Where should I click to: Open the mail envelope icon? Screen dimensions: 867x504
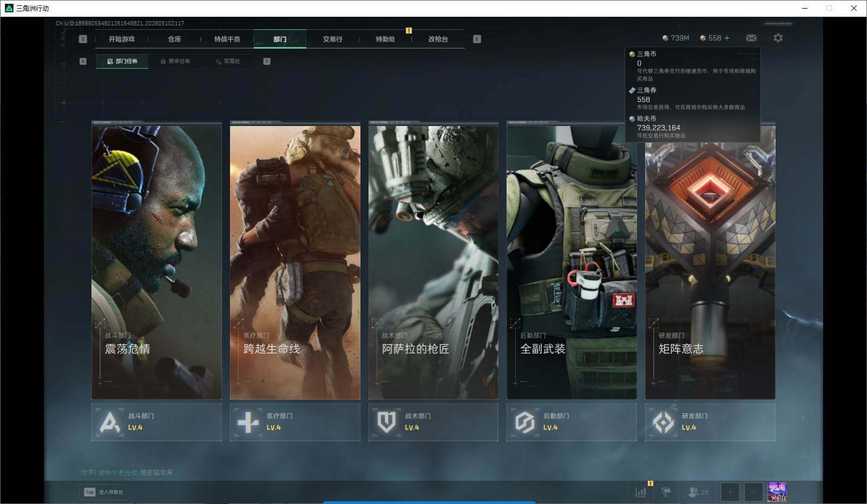pyautogui.click(x=751, y=38)
